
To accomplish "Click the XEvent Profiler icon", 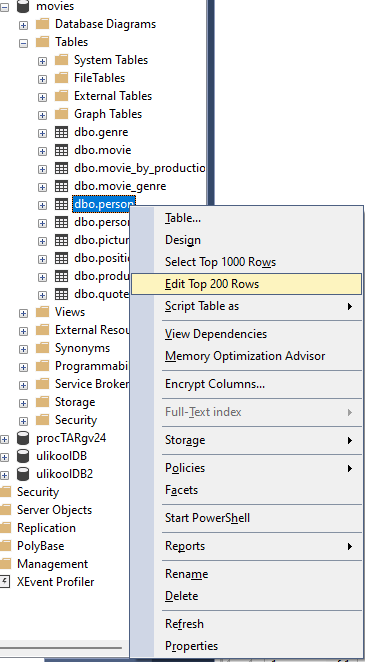I will (4, 582).
